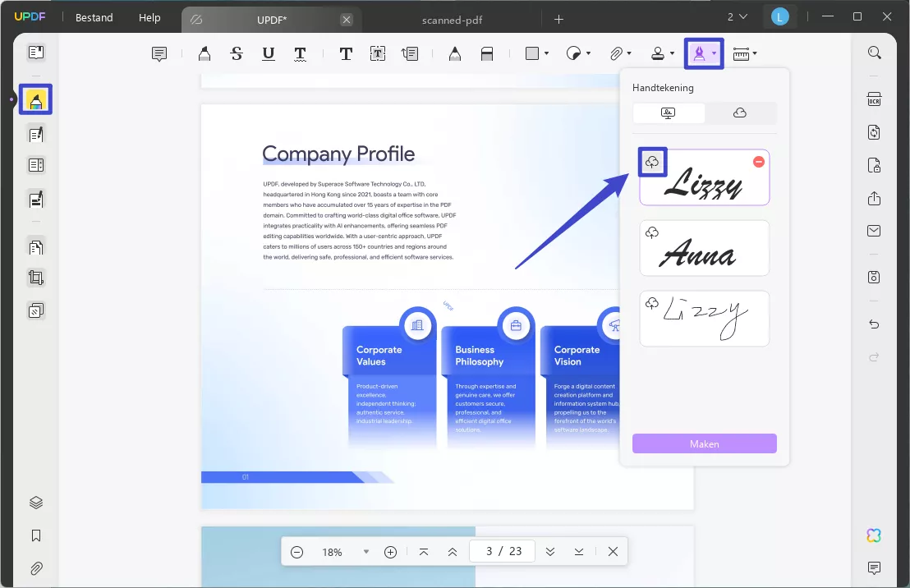Open the Bookmarks panel icon
910x588 pixels.
tap(36, 535)
